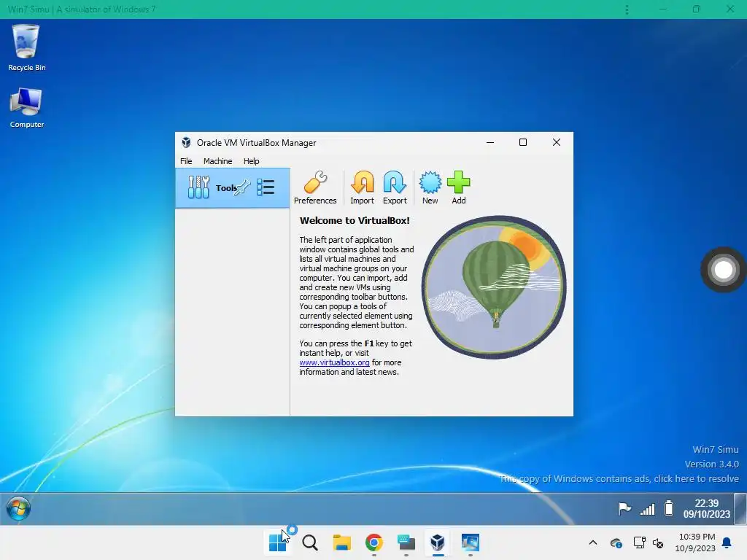Click the Win7 taskbar clock 22:39
Viewport: 747px width, 560px height.
click(706, 508)
